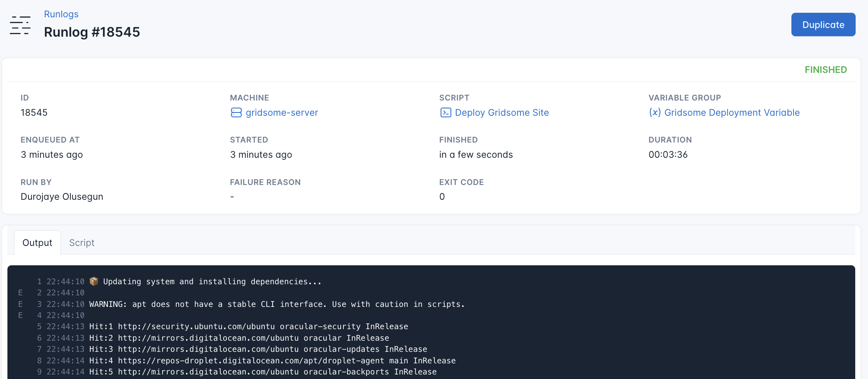
Task: Open the gridsome-server machine link
Action: pyautogui.click(x=282, y=112)
